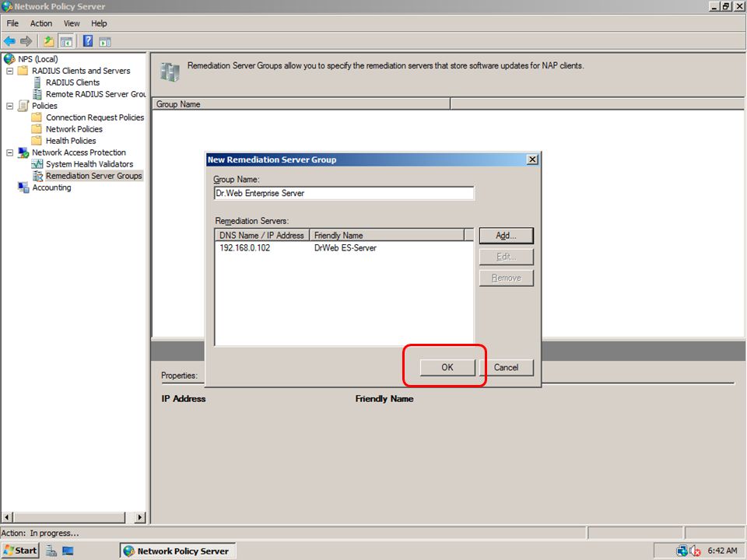
Task: Click the Forward arrow toolbar icon
Action: [x=26, y=41]
